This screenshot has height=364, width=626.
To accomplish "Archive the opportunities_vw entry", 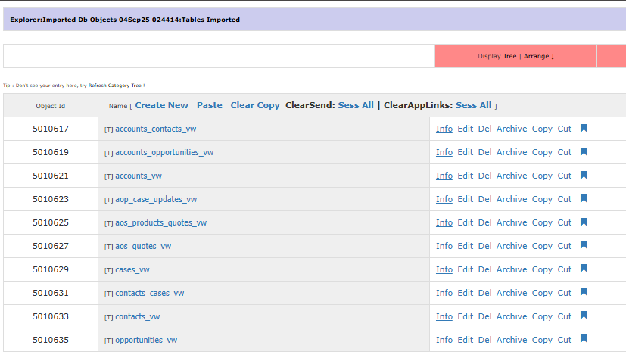I will coord(512,340).
